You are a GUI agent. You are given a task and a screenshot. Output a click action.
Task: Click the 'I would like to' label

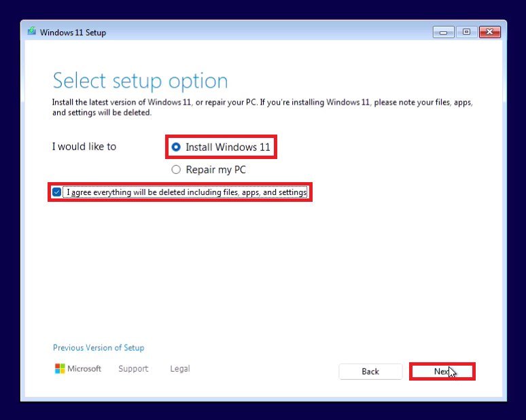(84, 147)
